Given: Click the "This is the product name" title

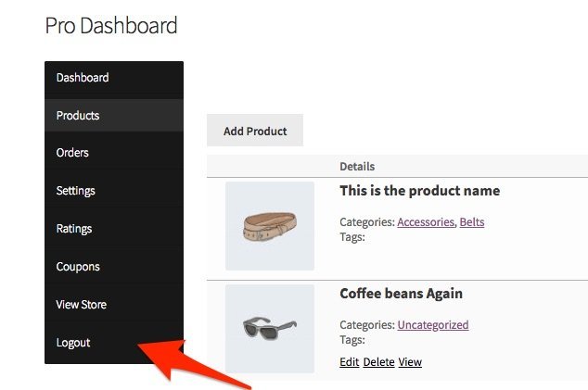Looking at the screenshot, I should click(x=419, y=191).
